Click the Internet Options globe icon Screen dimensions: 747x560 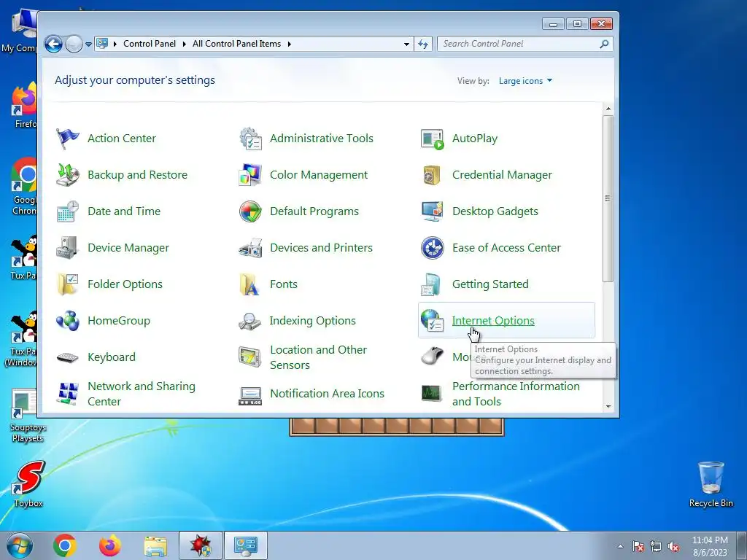pyautogui.click(x=433, y=321)
